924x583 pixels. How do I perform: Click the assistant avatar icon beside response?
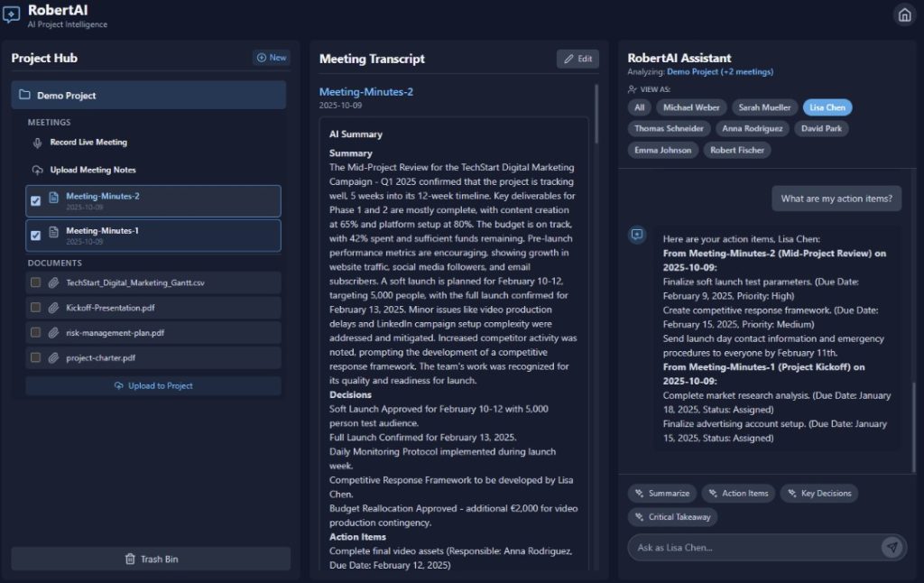pyautogui.click(x=637, y=235)
